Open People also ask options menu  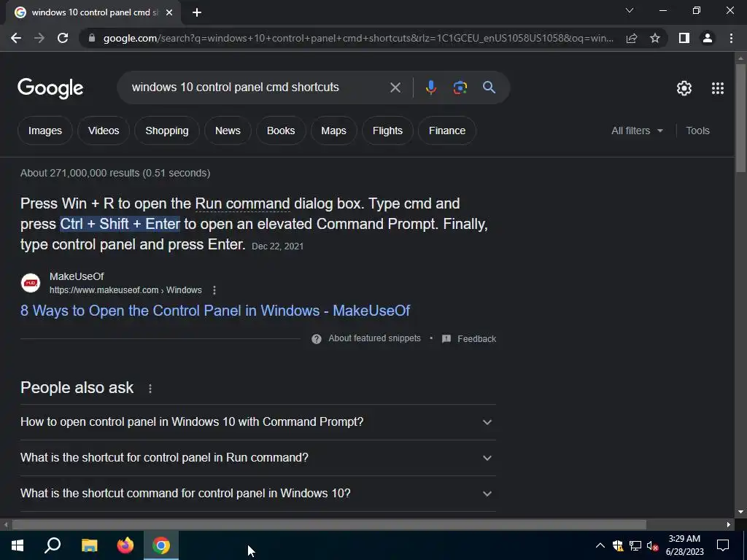(x=150, y=389)
